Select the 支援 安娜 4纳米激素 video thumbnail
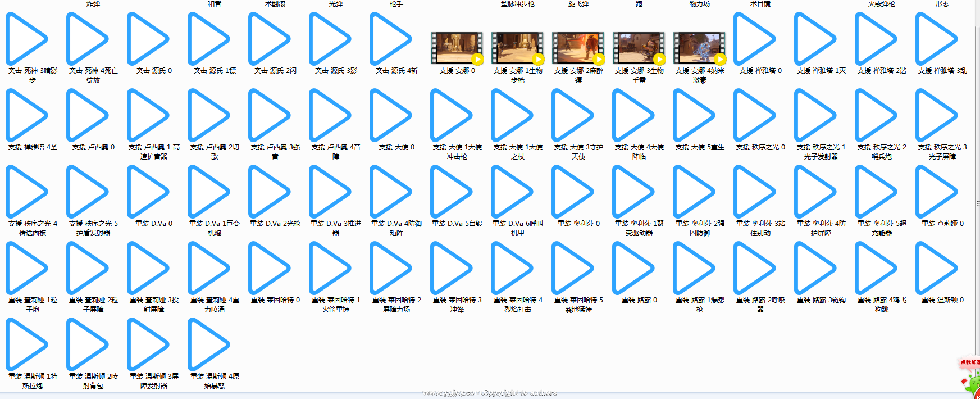The height and width of the screenshot is (399, 980). [700, 48]
